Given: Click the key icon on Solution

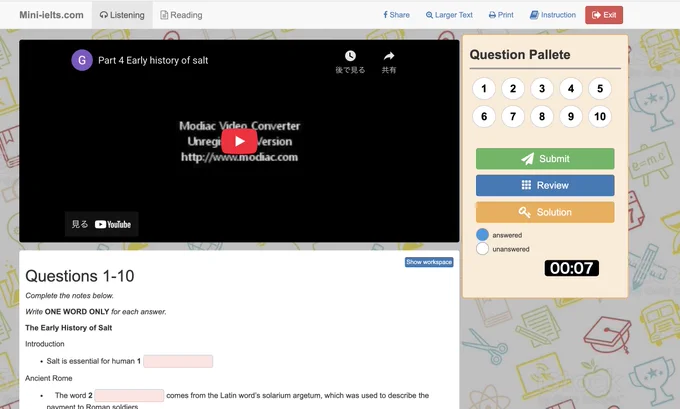Looking at the screenshot, I should pos(524,212).
